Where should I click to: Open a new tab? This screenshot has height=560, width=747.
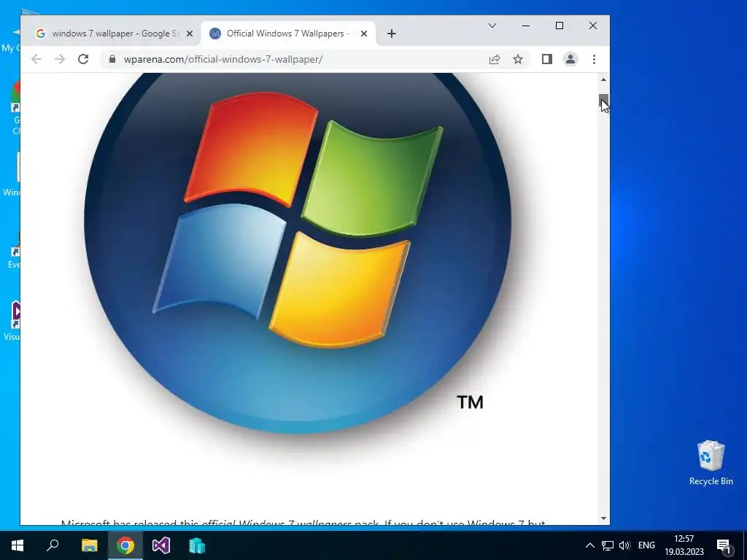[392, 34]
